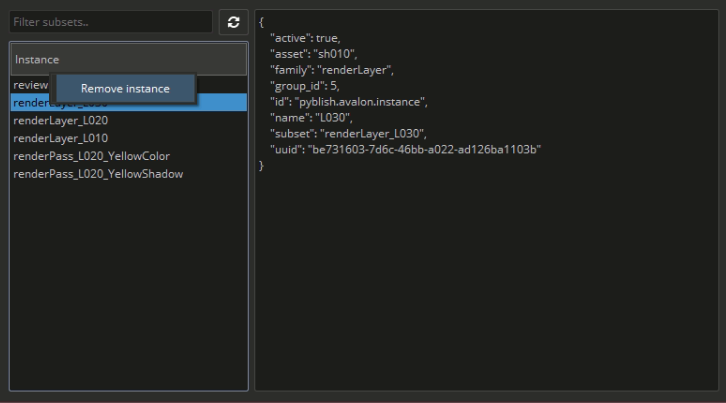Click the "uuid" value line

coord(405,150)
